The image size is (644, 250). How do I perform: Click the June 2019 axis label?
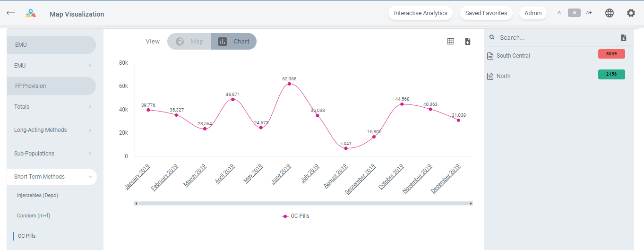[x=282, y=173]
